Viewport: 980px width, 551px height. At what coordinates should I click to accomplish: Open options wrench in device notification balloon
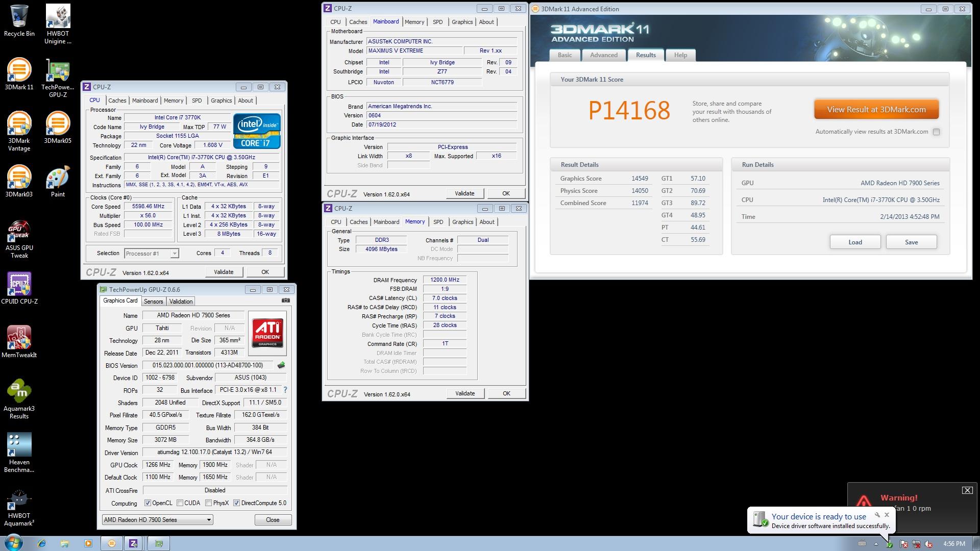tap(877, 515)
